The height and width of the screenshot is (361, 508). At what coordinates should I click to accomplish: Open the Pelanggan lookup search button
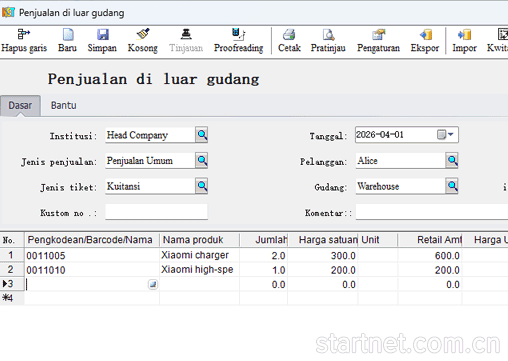tap(452, 160)
